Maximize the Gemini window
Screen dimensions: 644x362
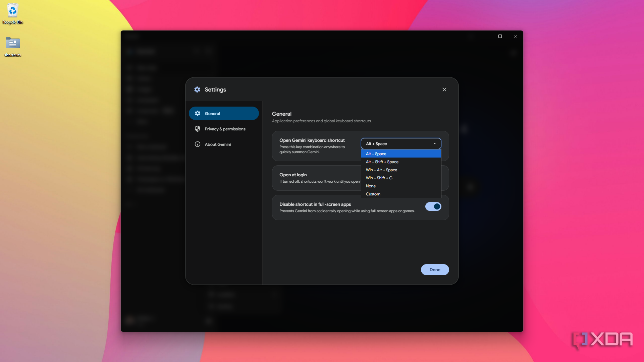[500, 36]
